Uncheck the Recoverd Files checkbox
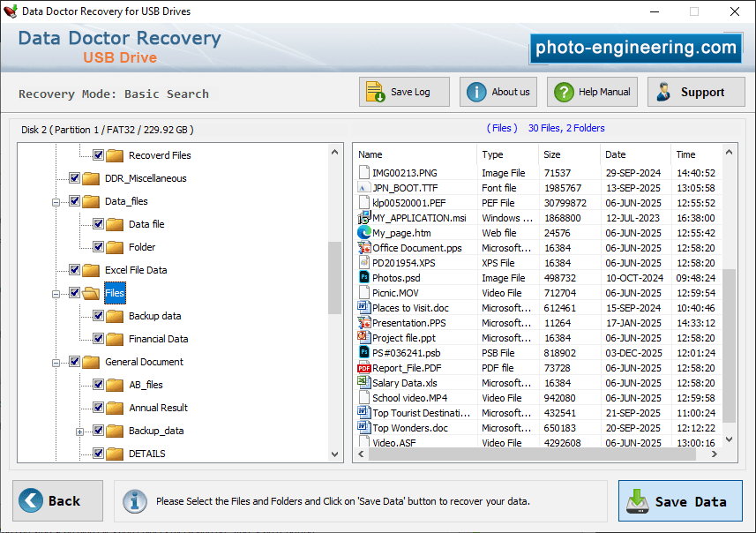This screenshot has height=533, width=756. [98, 155]
